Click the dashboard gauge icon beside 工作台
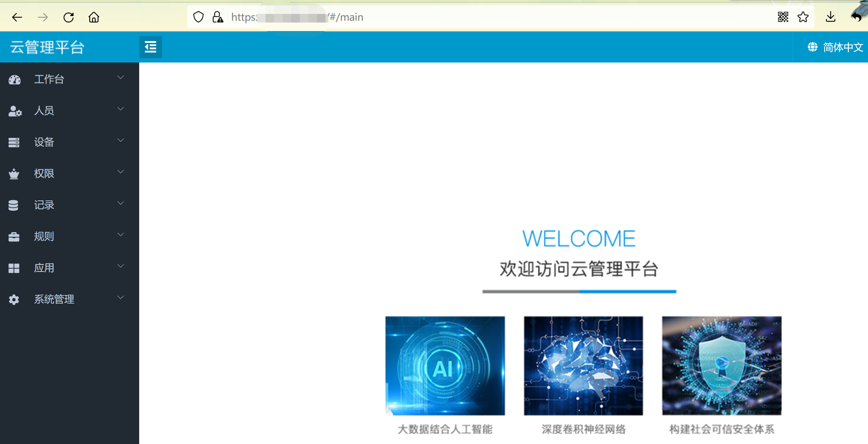Screen dimensions: 868x444 (x=15, y=80)
